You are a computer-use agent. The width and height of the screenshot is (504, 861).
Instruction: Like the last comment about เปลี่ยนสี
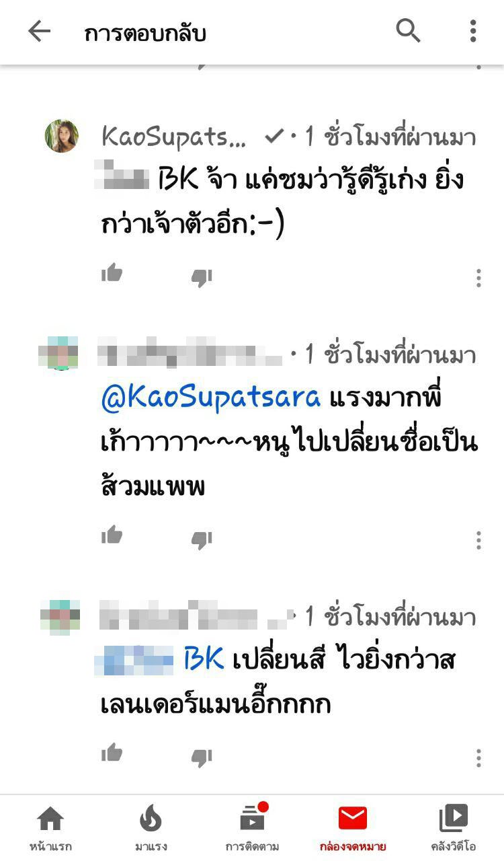pos(112,753)
